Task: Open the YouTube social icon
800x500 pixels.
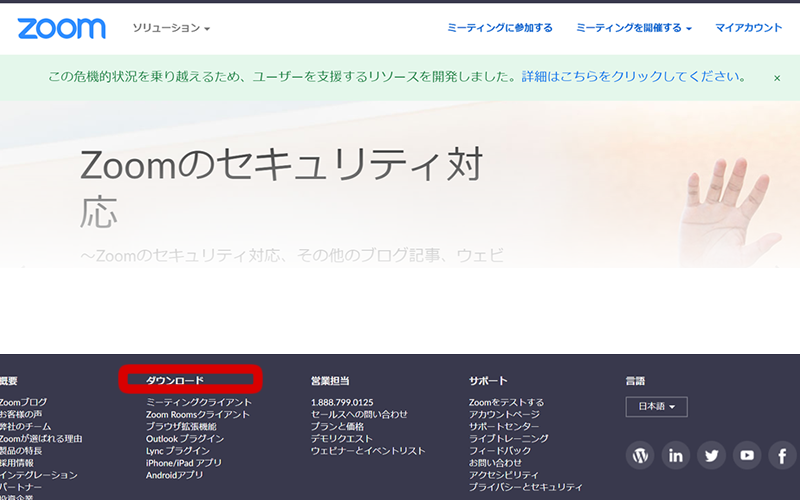Action: 747,455
